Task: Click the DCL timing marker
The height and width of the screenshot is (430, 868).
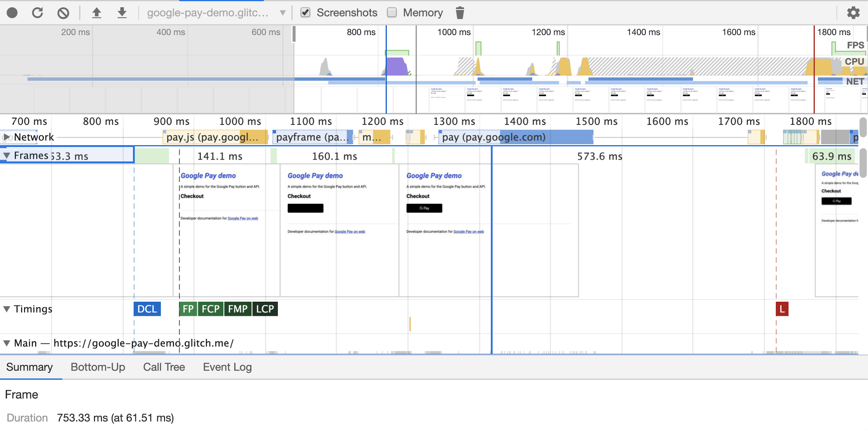Action: point(147,309)
